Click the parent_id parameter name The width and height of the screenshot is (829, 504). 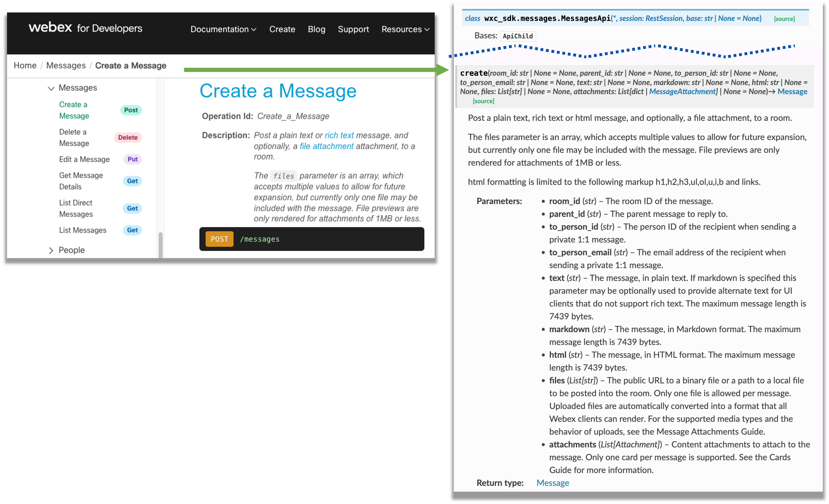[x=567, y=214]
